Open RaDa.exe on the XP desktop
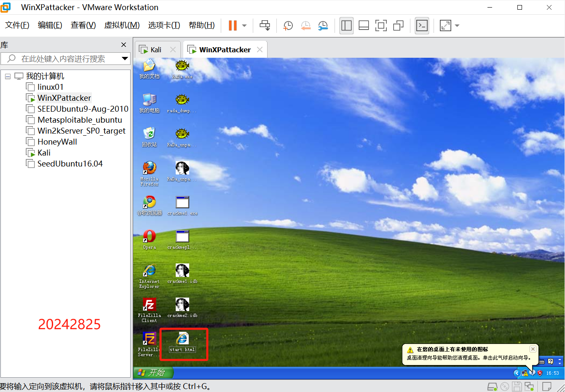The image size is (565, 392). (x=182, y=69)
